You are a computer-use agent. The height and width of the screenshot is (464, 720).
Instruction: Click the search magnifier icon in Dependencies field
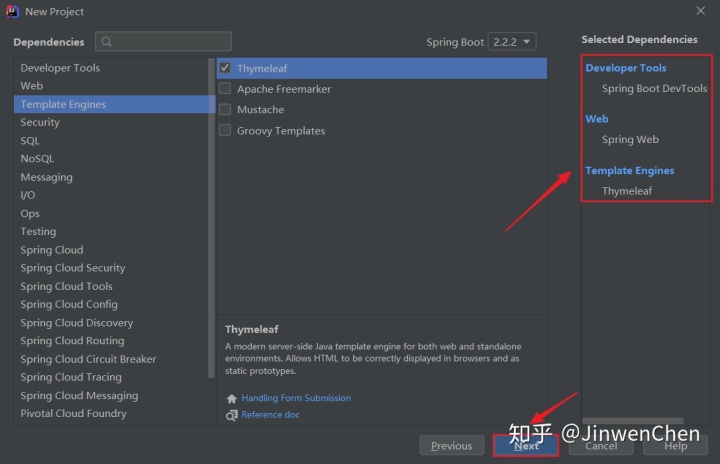(107, 42)
